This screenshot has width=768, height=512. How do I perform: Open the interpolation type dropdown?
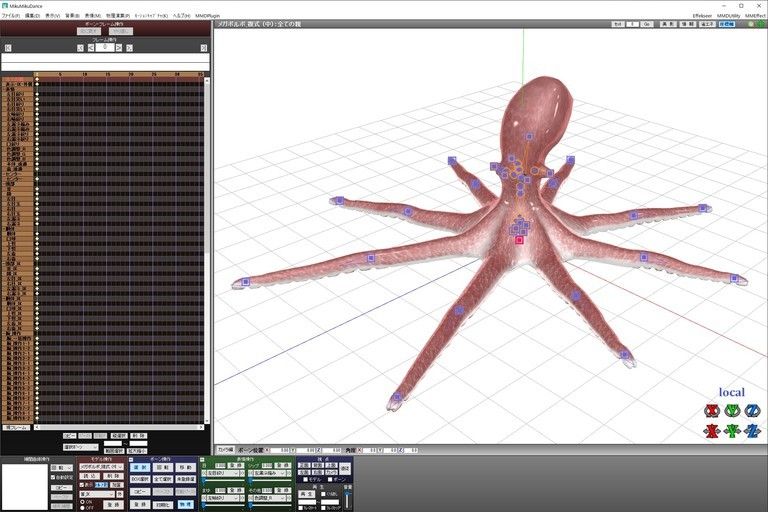tap(62, 468)
